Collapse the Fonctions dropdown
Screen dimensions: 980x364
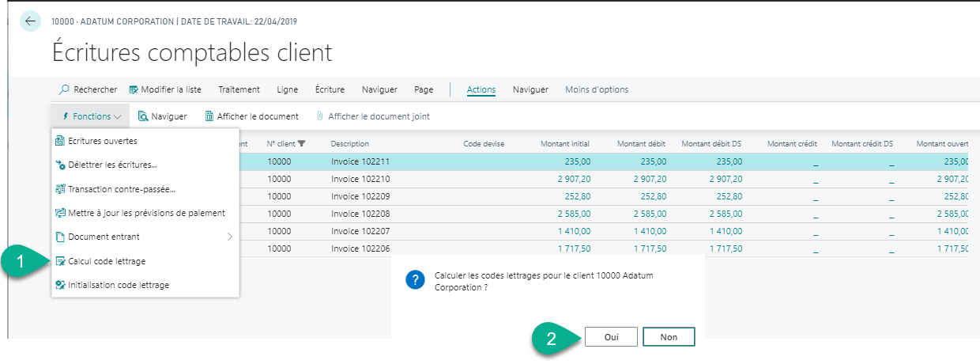click(91, 116)
